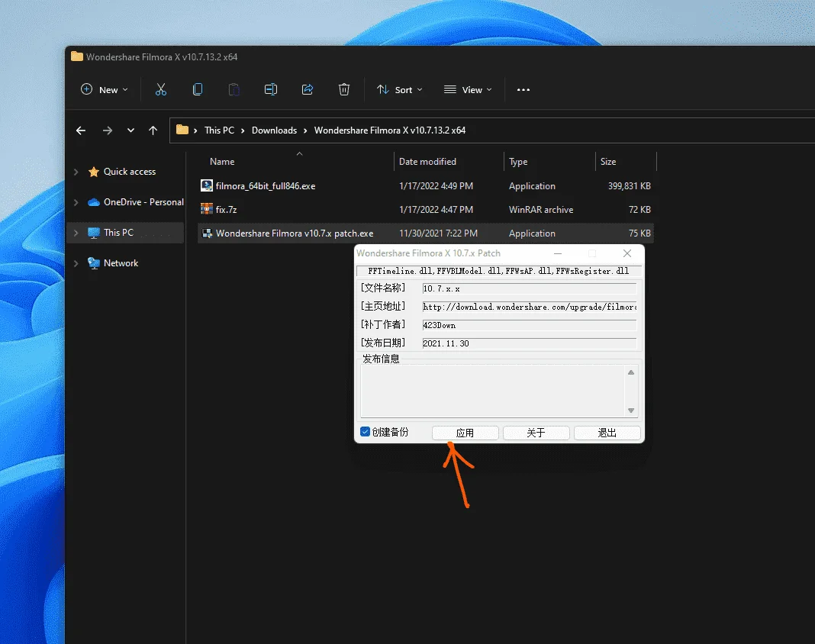Click the folder icon in address bar

(x=182, y=130)
